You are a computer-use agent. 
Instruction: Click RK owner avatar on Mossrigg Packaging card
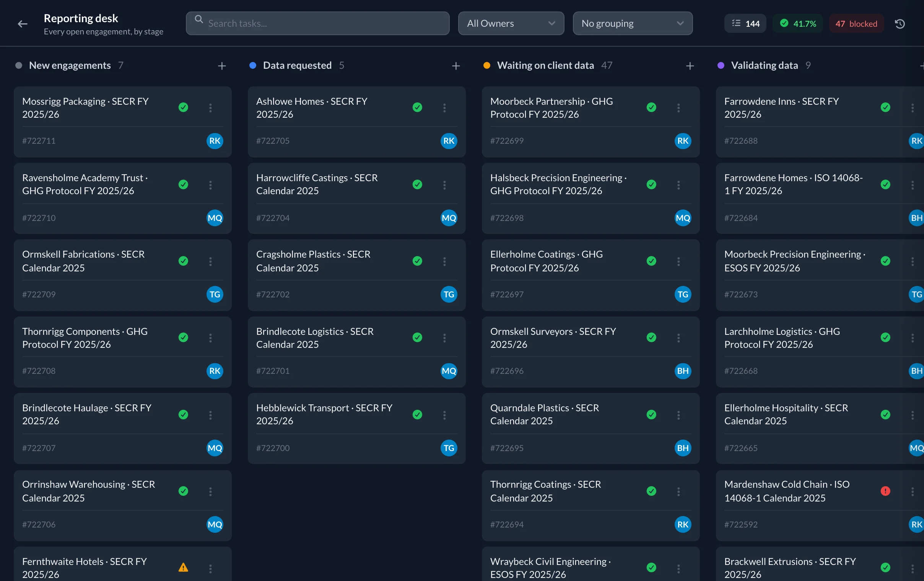[x=215, y=141]
